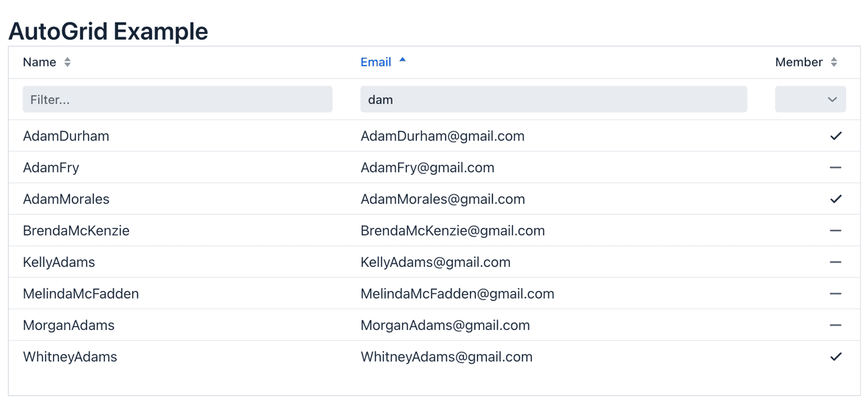The width and height of the screenshot is (868, 405).
Task: Click MelindaMcFadden's member dash indicator
Action: [835, 294]
